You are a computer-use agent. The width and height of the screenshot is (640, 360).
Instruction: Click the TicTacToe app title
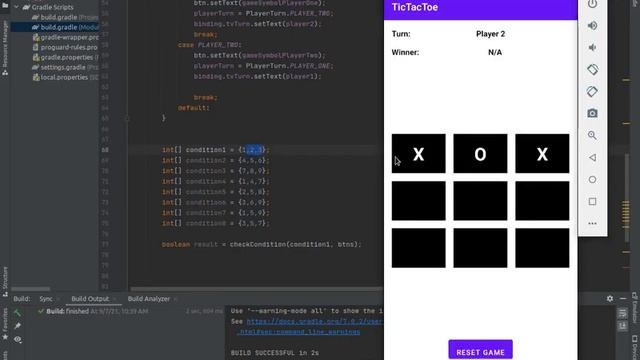click(x=415, y=7)
